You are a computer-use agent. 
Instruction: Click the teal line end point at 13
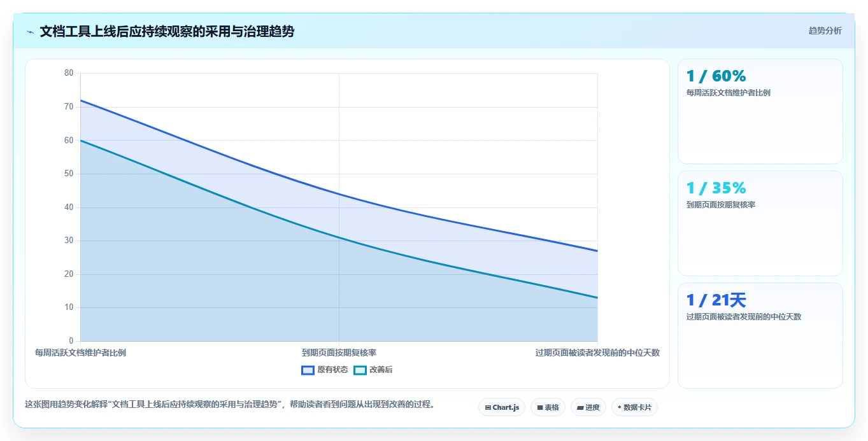tap(597, 297)
